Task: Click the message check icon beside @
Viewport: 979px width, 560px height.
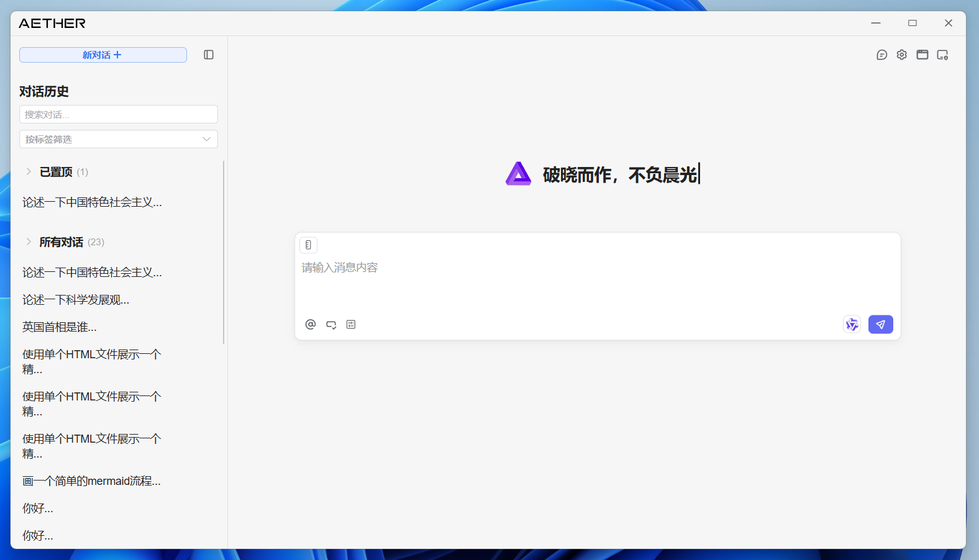Action: [331, 325]
